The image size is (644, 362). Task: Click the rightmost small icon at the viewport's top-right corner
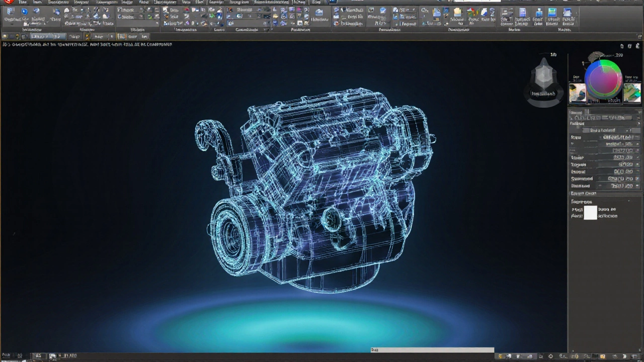coord(638,46)
